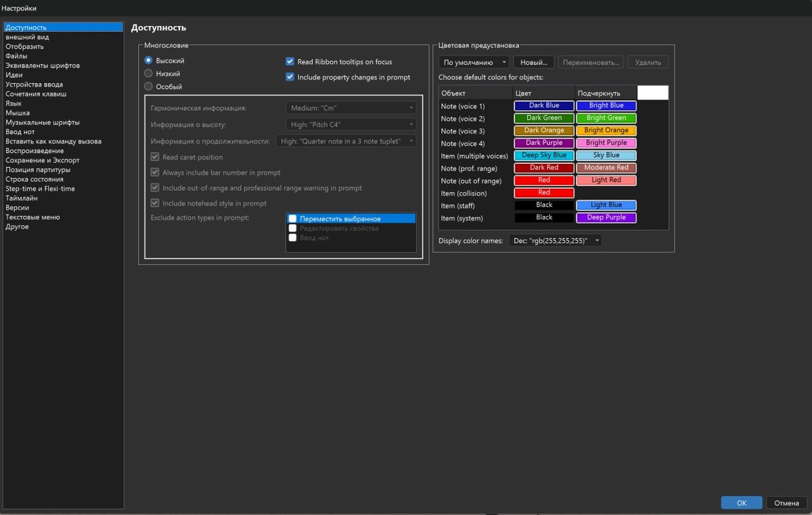Open Display color names dropdown
Image resolution: width=812 pixels, height=515 pixels.
coord(556,240)
